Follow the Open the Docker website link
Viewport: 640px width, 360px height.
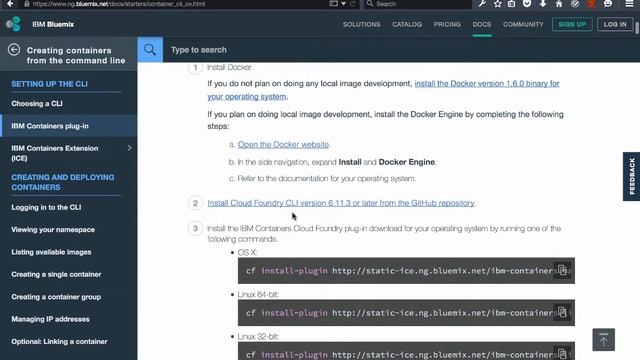tap(283, 144)
